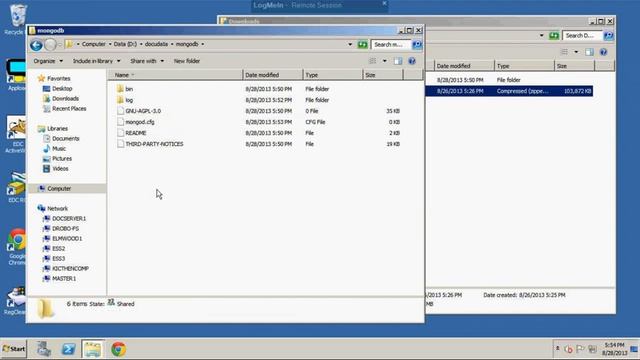
Task: Open Documents library
Action: click(x=65, y=139)
